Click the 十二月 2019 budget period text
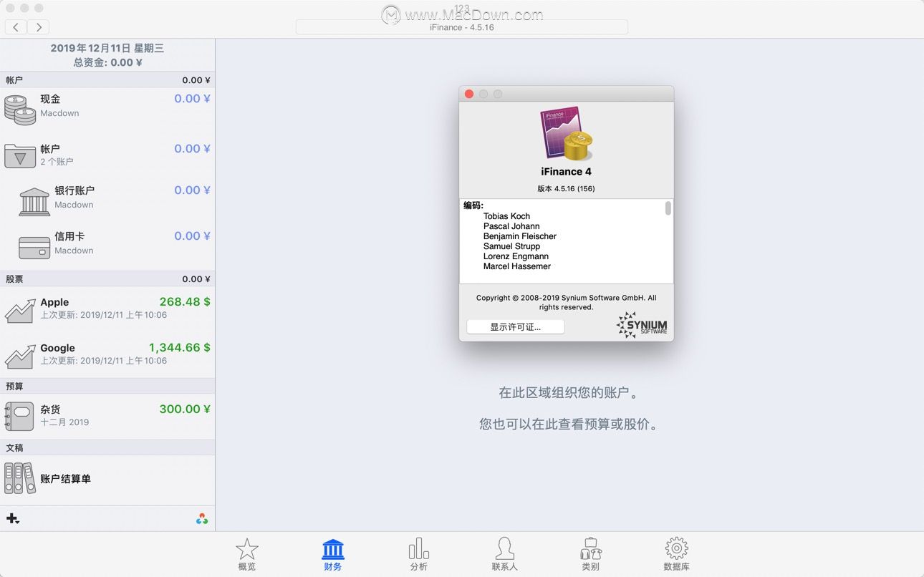 click(x=64, y=422)
